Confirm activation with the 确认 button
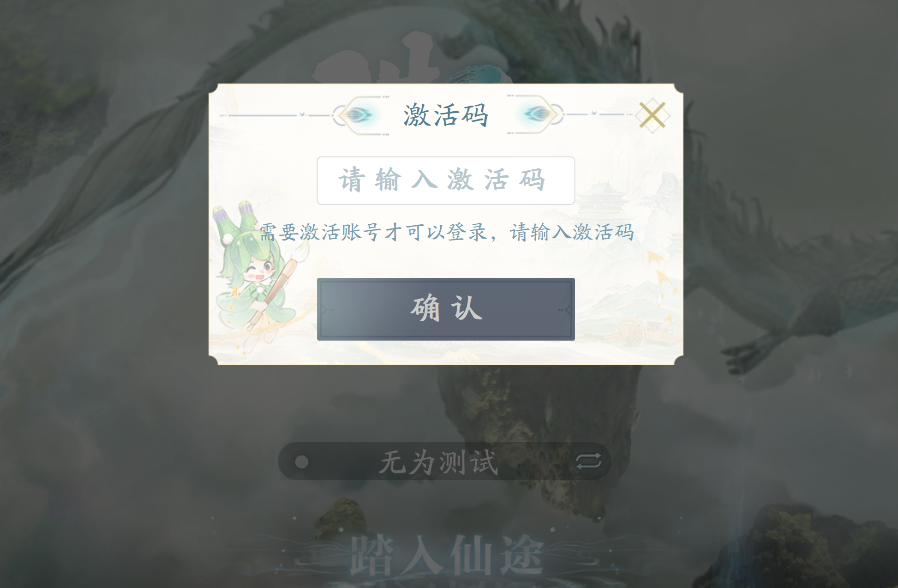 pyautogui.click(x=446, y=309)
